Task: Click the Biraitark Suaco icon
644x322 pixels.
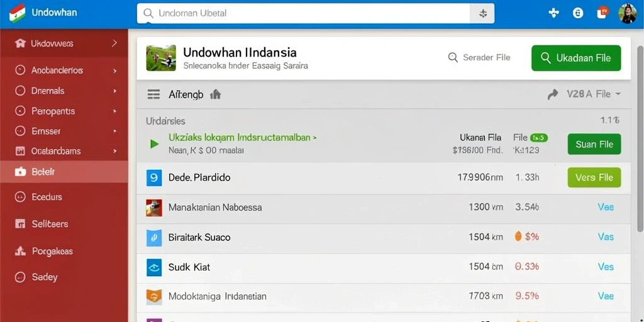Action: point(154,238)
